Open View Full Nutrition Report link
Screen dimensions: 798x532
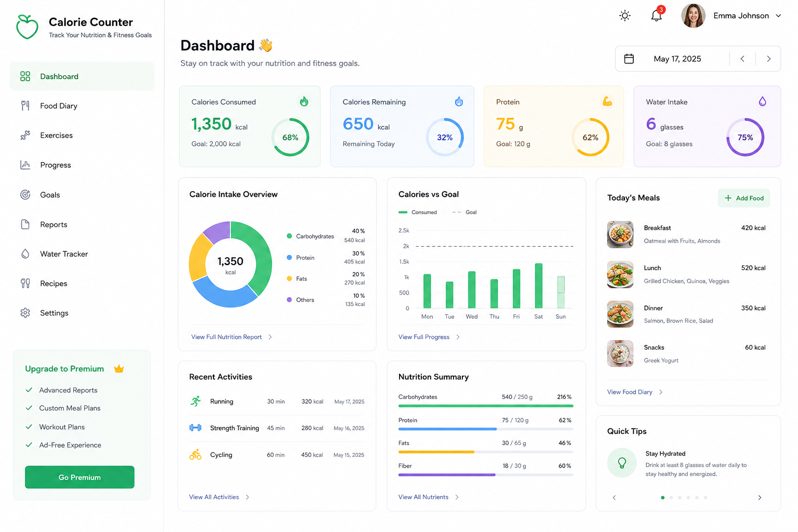tap(232, 337)
